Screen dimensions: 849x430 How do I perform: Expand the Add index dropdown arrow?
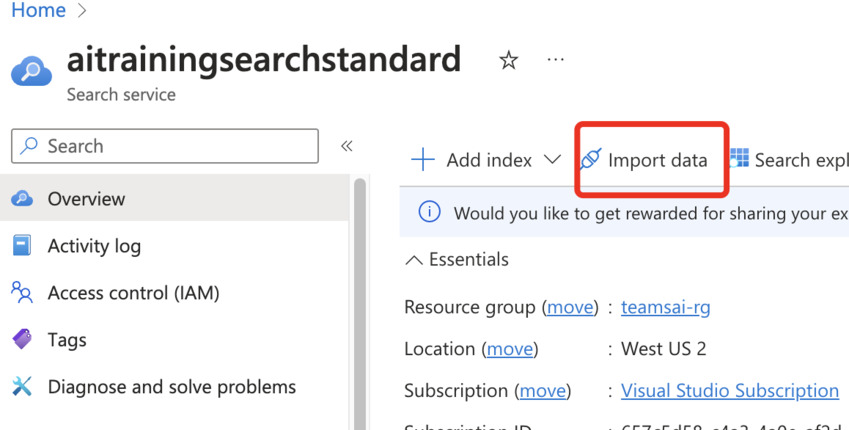pyautogui.click(x=552, y=160)
